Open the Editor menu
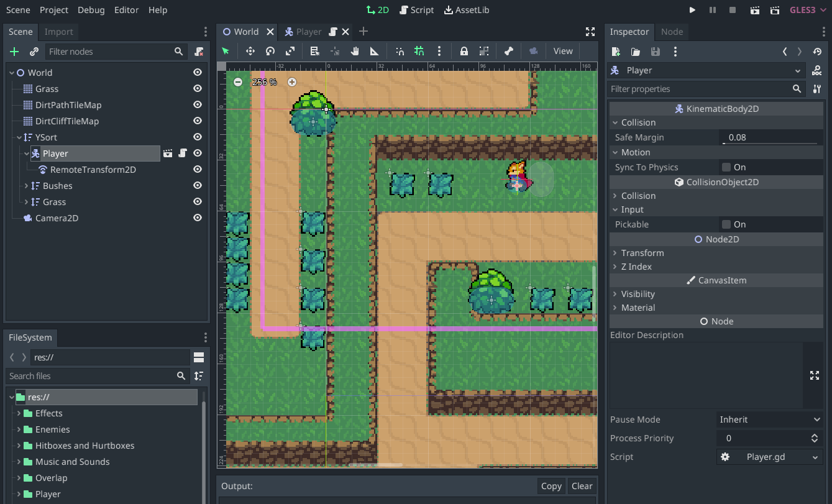The width and height of the screenshot is (832, 504). (x=127, y=10)
